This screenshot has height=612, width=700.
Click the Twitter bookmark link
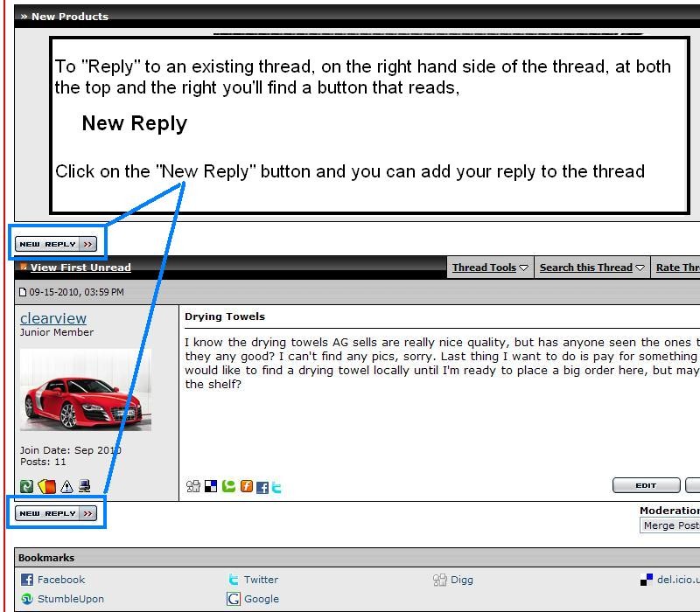[x=261, y=580]
